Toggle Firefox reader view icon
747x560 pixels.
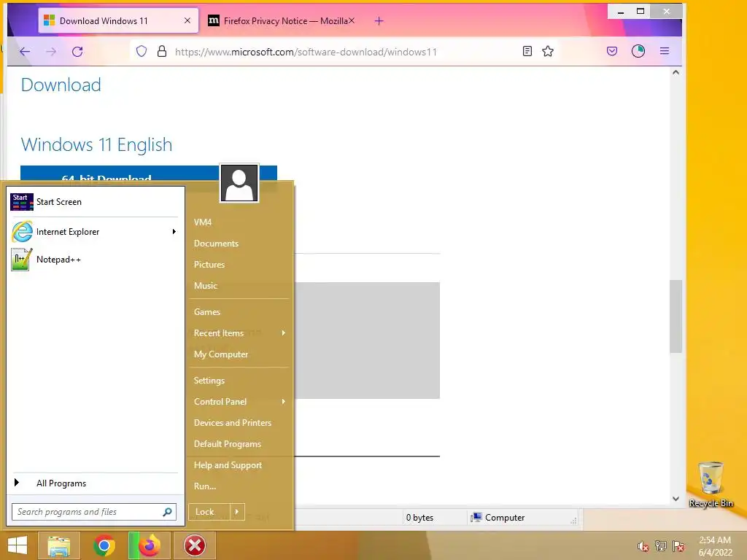pyautogui.click(x=527, y=52)
